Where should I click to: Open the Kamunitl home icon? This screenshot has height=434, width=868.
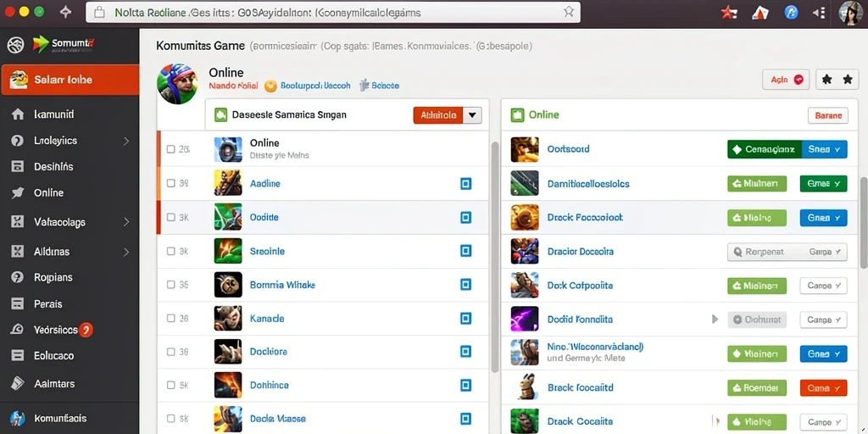[18, 114]
